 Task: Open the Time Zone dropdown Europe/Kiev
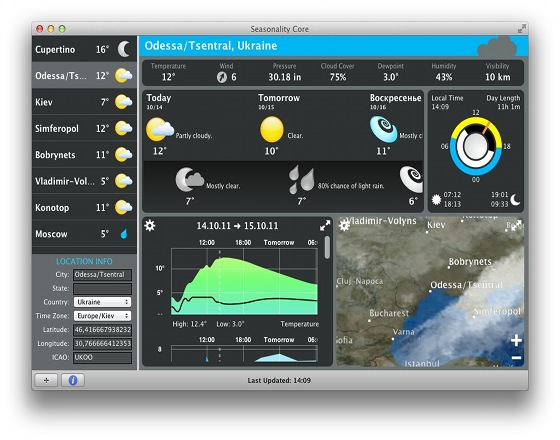(102, 316)
